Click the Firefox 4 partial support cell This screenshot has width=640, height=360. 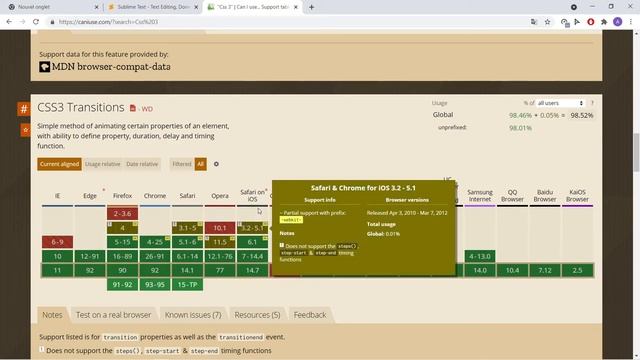(122, 228)
